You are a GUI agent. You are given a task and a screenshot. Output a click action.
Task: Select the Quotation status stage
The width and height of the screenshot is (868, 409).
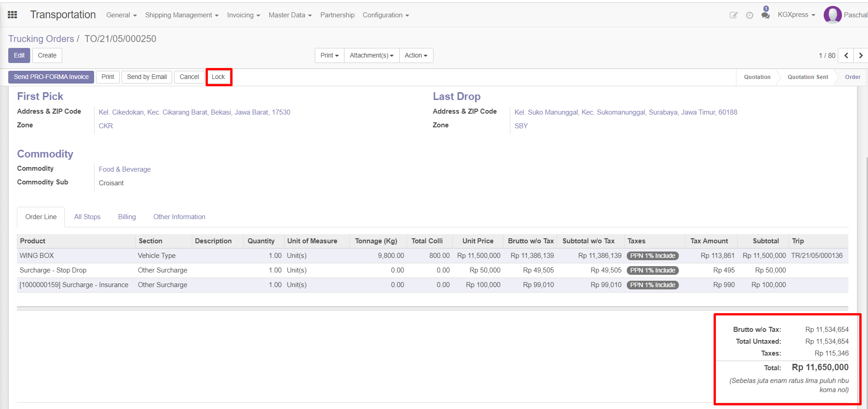(x=757, y=77)
